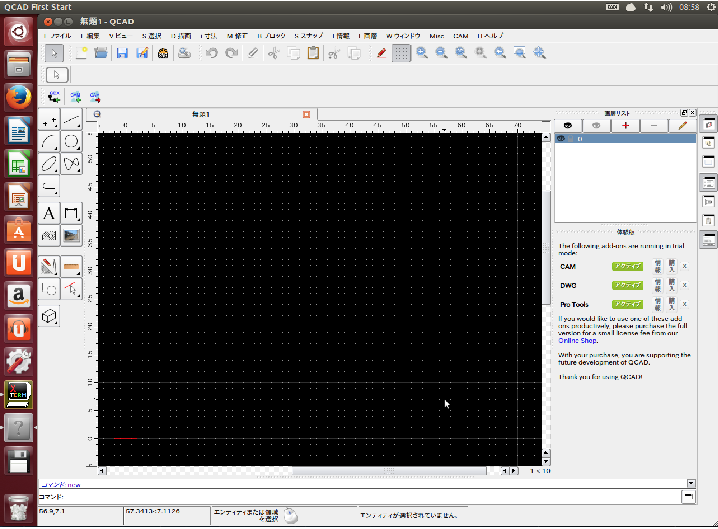Click the Cut scissors icon

[273, 53]
